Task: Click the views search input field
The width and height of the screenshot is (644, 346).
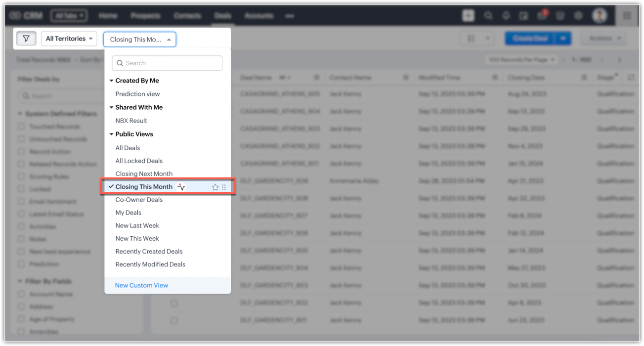Action: pyautogui.click(x=167, y=63)
